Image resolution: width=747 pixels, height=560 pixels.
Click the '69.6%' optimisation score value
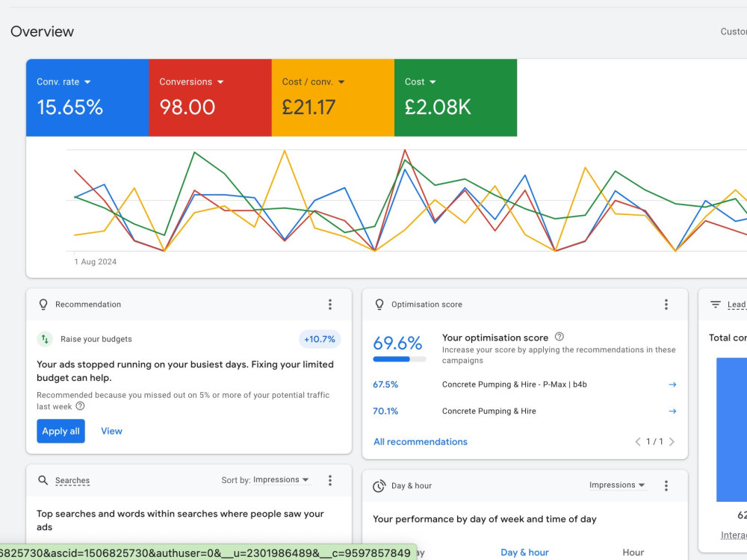397,343
